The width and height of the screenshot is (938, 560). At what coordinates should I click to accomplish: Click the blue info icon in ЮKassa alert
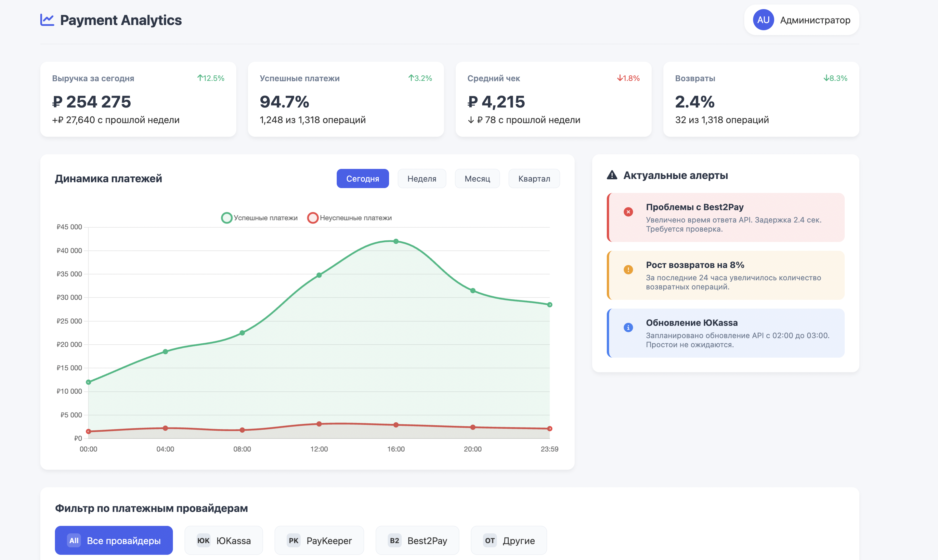[628, 327]
